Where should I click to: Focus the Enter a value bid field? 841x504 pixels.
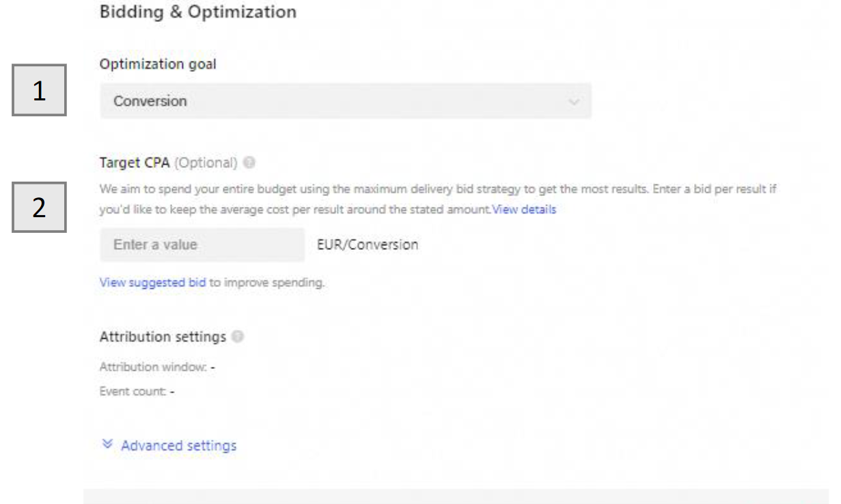(202, 244)
